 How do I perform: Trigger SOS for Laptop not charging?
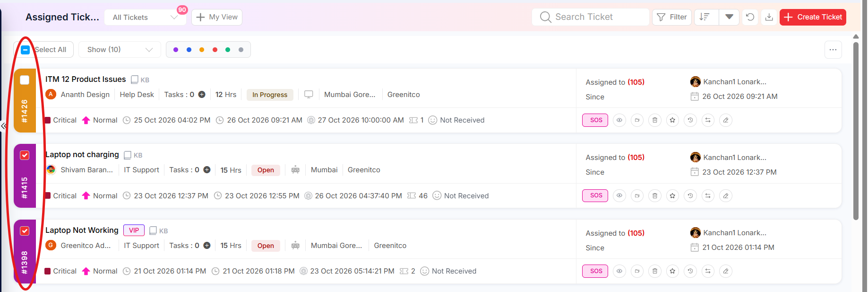pos(595,195)
